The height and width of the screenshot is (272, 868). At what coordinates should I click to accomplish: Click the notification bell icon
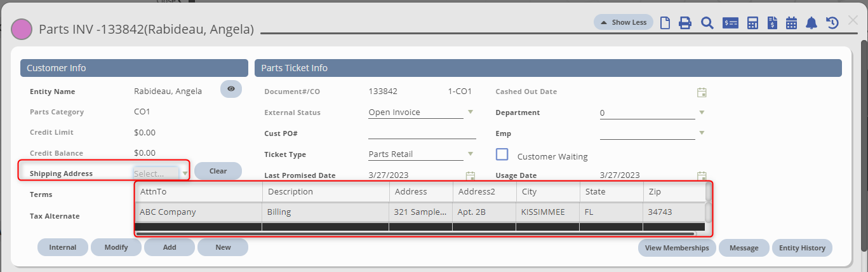coord(811,23)
